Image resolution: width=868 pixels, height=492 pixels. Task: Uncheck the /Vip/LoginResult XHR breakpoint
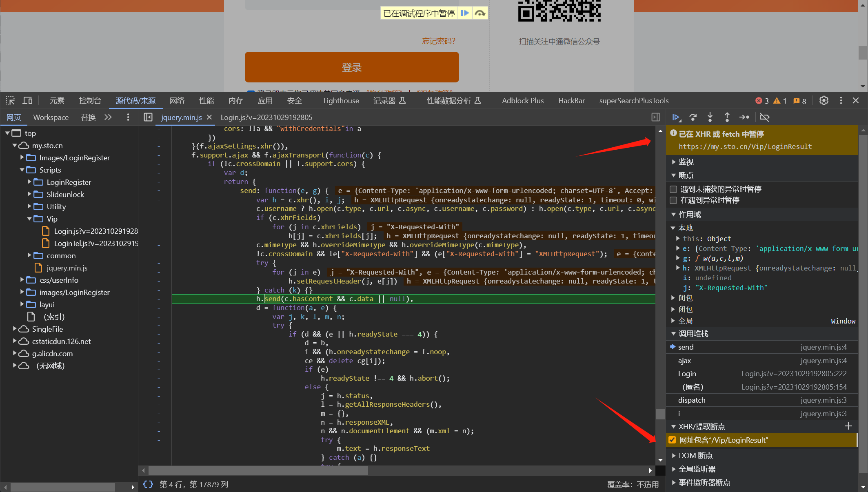point(672,440)
